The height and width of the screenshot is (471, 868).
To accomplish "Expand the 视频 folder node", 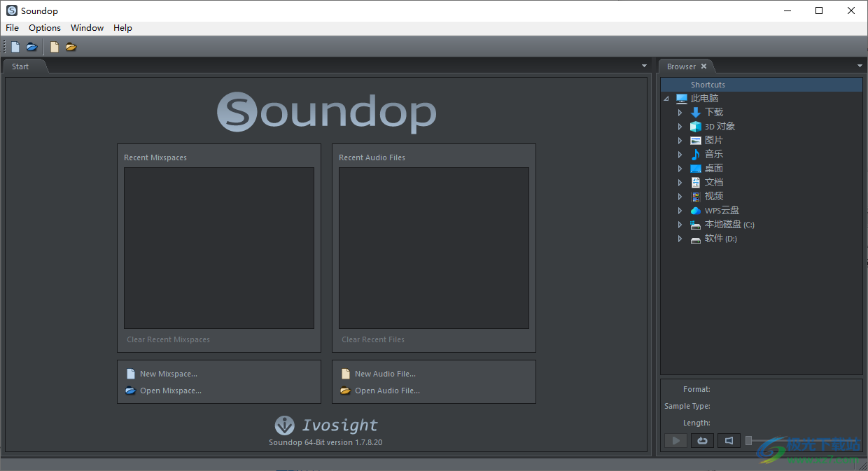I will pyautogui.click(x=680, y=197).
